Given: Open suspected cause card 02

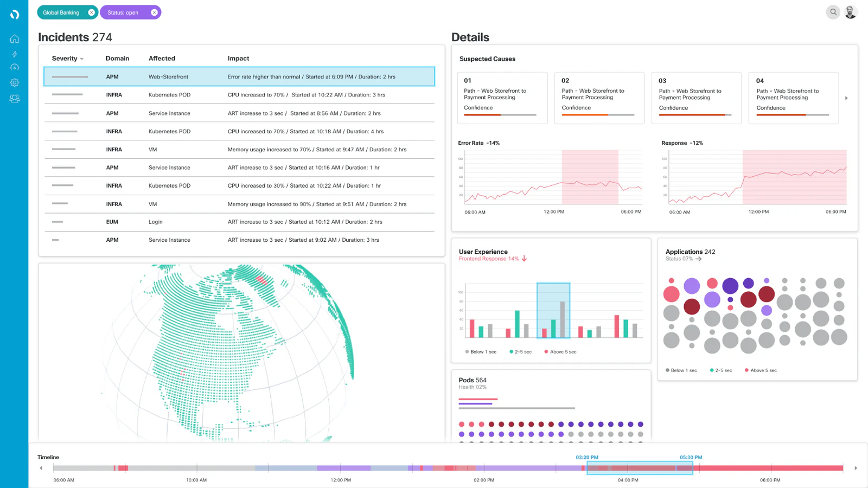Looking at the screenshot, I should pyautogui.click(x=599, y=98).
